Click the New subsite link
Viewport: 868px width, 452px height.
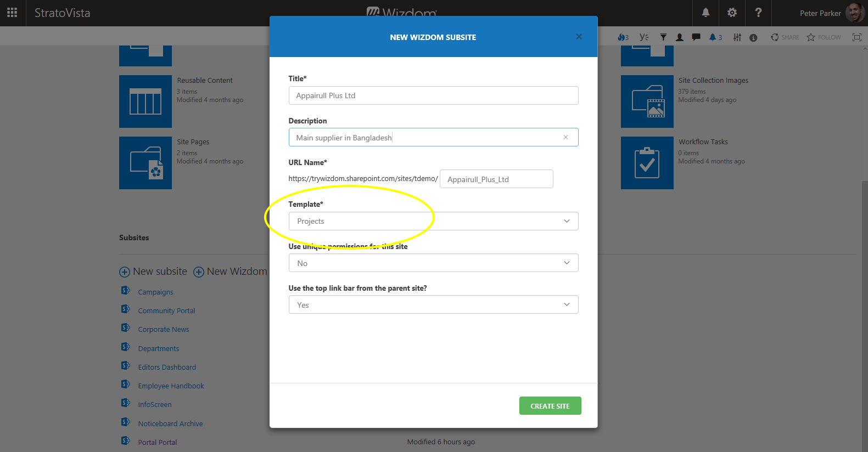pyautogui.click(x=153, y=272)
